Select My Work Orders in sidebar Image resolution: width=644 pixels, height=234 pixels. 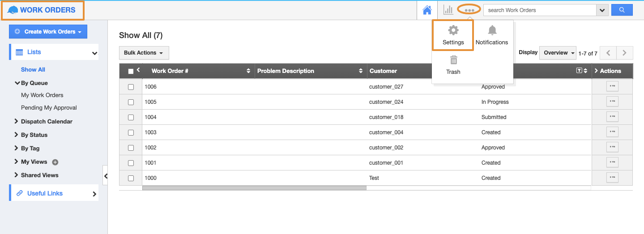[x=42, y=95]
